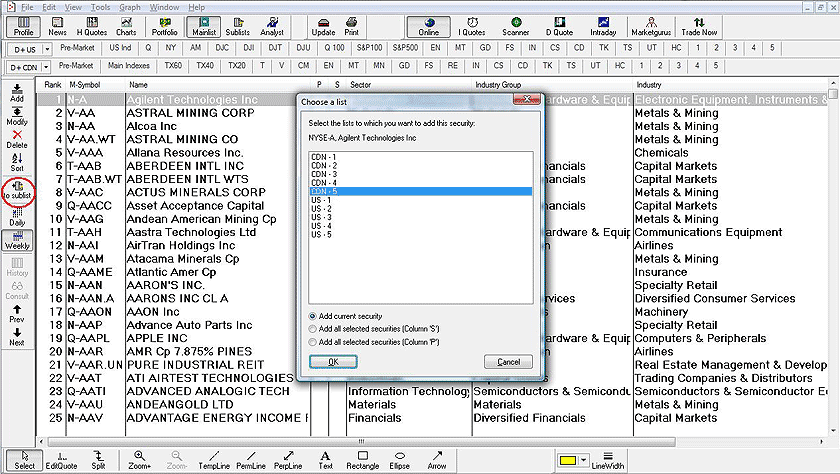Open the News icon
Viewport: 840px width, 474px height.
57,26
